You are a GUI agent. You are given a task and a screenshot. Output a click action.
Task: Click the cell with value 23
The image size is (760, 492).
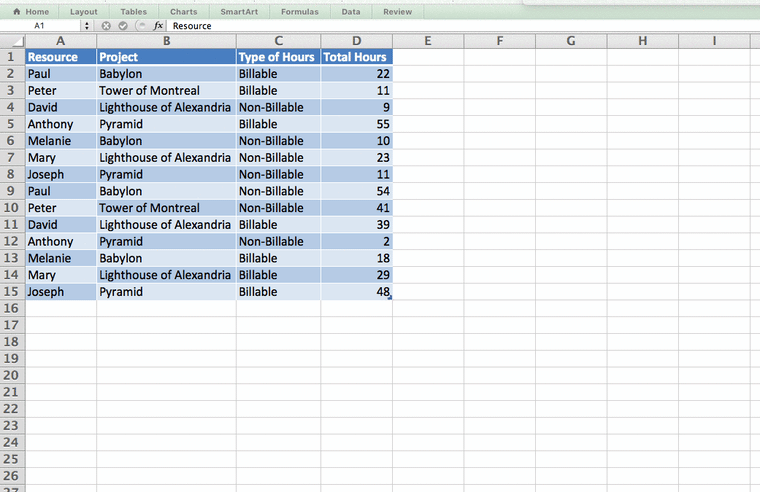click(356, 158)
